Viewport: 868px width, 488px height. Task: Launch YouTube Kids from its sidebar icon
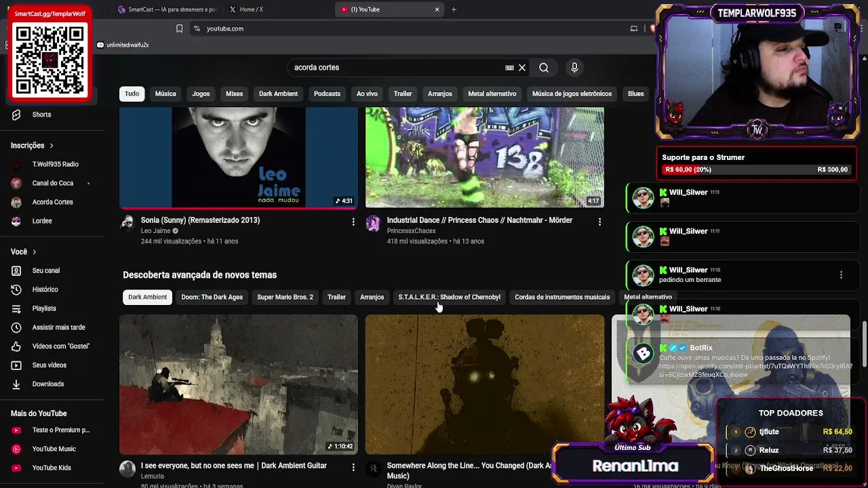coord(16,468)
